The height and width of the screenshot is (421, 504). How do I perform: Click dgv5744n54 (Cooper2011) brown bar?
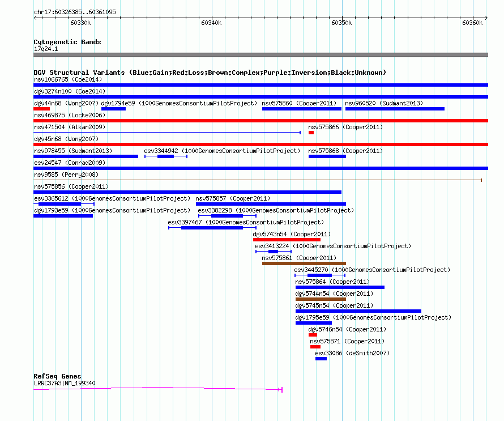click(321, 299)
